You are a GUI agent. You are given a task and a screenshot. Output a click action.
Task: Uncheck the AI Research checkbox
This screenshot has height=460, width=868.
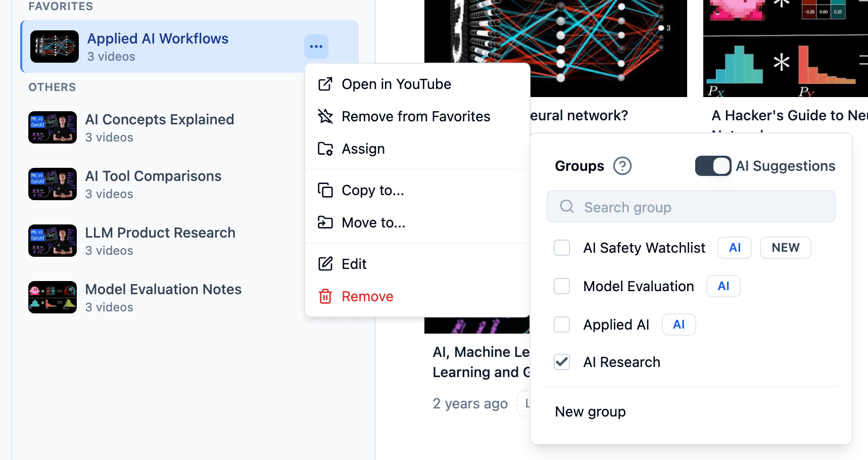coord(562,362)
